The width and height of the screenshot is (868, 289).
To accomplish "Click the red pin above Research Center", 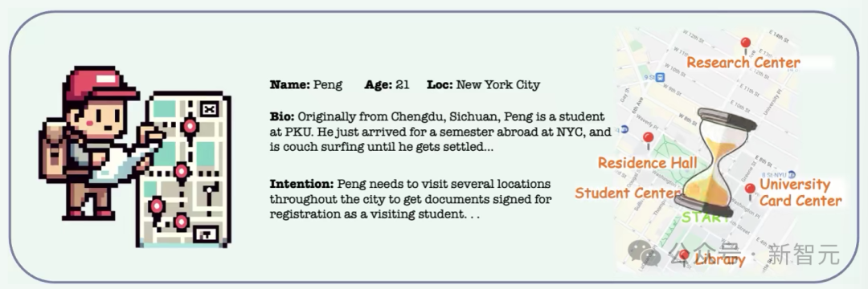I will [x=746, y=45].
